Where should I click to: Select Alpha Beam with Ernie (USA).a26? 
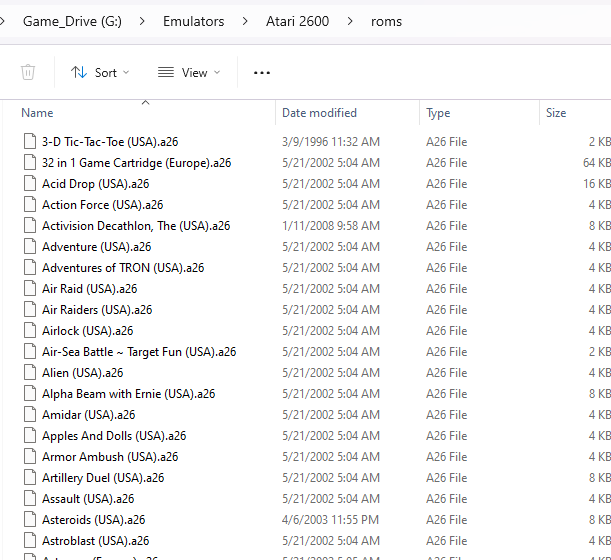(129, 394)
